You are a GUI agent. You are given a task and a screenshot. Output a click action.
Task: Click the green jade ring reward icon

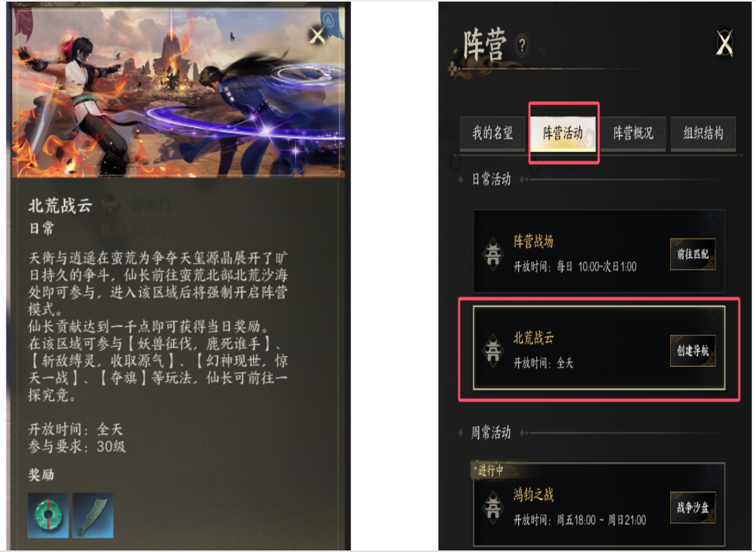coord(48,515)
